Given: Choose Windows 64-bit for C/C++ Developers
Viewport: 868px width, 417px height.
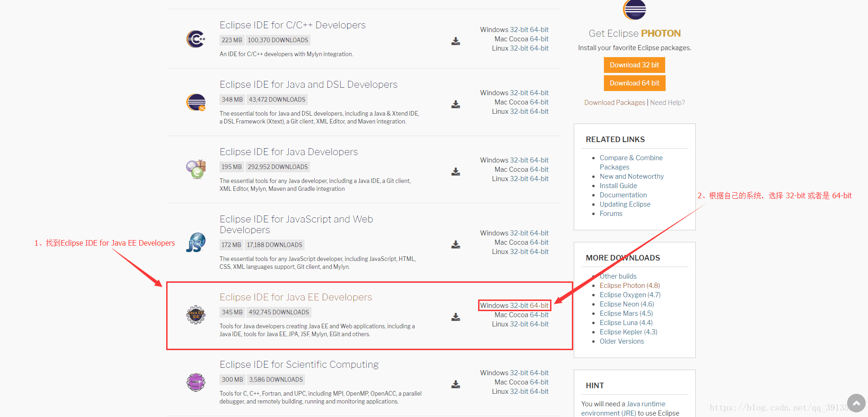Looking at the screenshot, I should (539, 30).
